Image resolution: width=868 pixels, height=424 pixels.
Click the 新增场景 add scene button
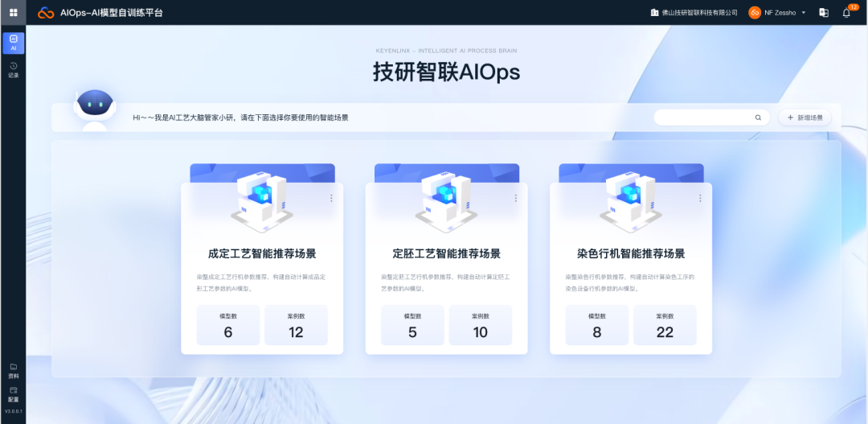point(805,117)
